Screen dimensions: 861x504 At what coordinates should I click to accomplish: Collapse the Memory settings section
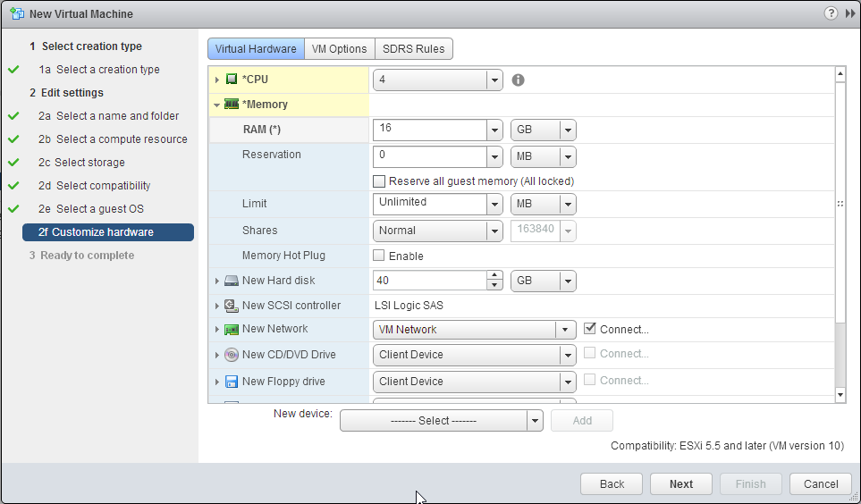pos(217,105)
